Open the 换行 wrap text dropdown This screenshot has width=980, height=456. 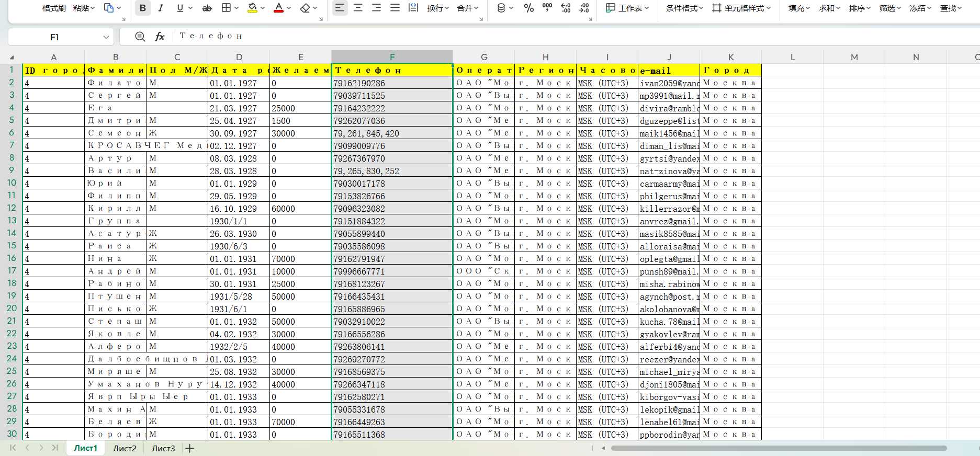click(x=438, y=8)
